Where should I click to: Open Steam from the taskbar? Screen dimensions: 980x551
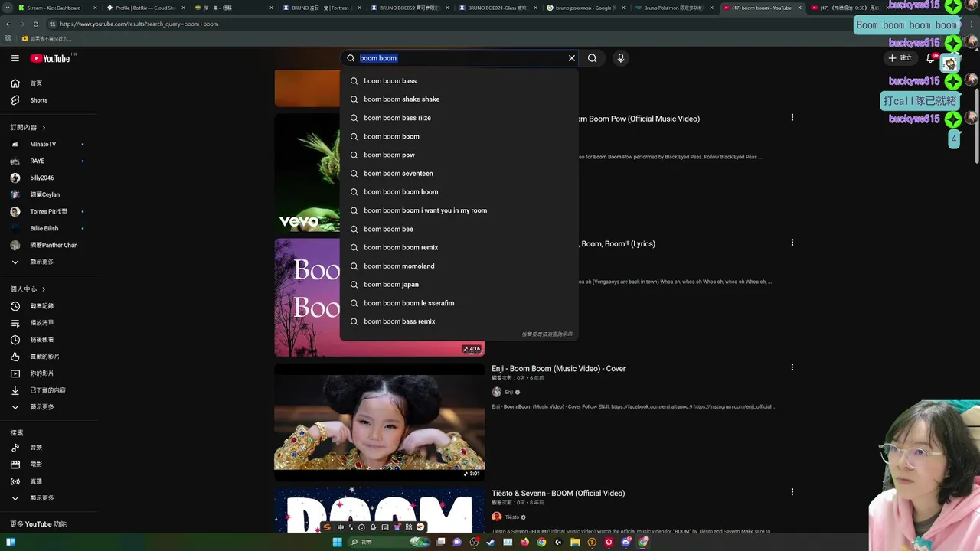pos(491,542)
